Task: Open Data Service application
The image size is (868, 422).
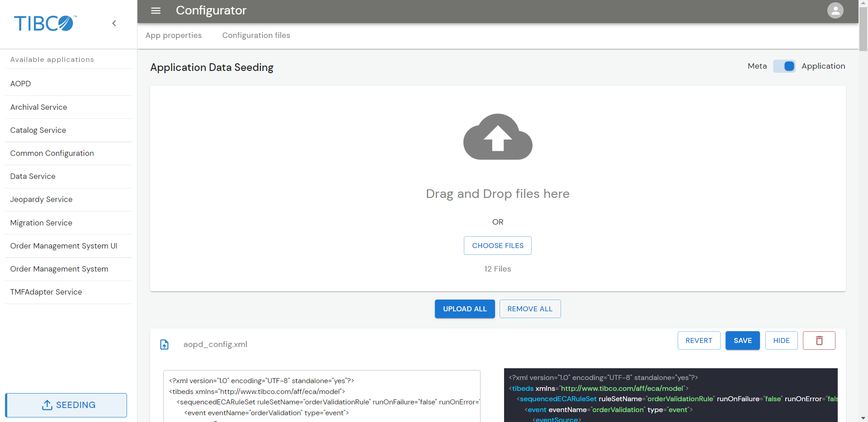Action: tap(68, 176)
